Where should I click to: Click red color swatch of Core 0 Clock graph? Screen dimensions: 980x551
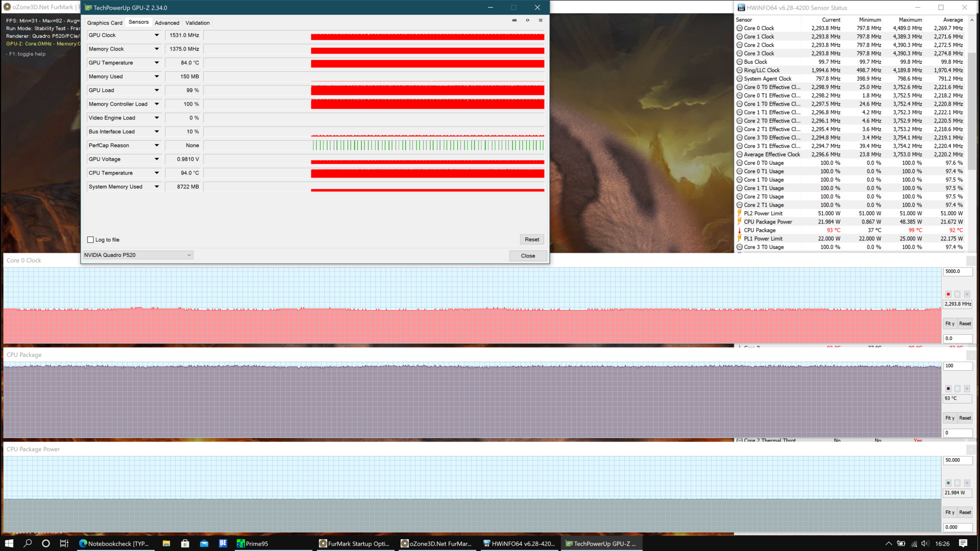[948, 294]
